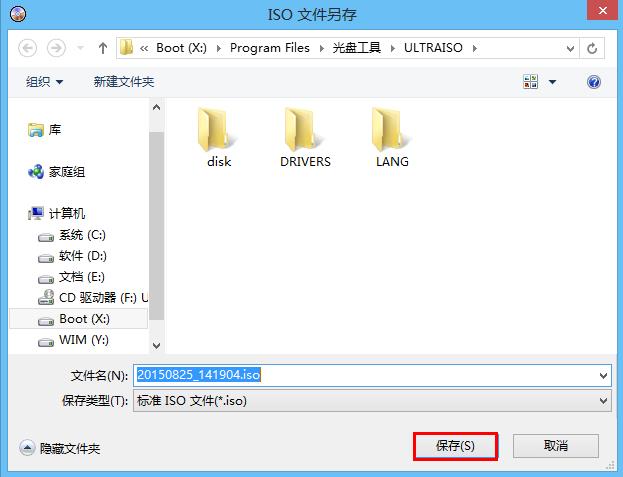Open help via the blue question mark
The height and width of the screenshot is (477, 623).
click(594, 82)
